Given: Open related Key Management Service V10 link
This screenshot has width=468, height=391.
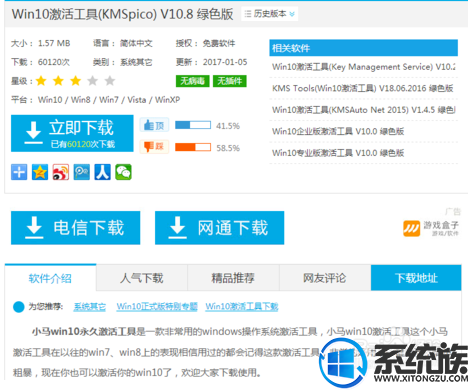Looking at the screenshot, I should pos(364,67).
